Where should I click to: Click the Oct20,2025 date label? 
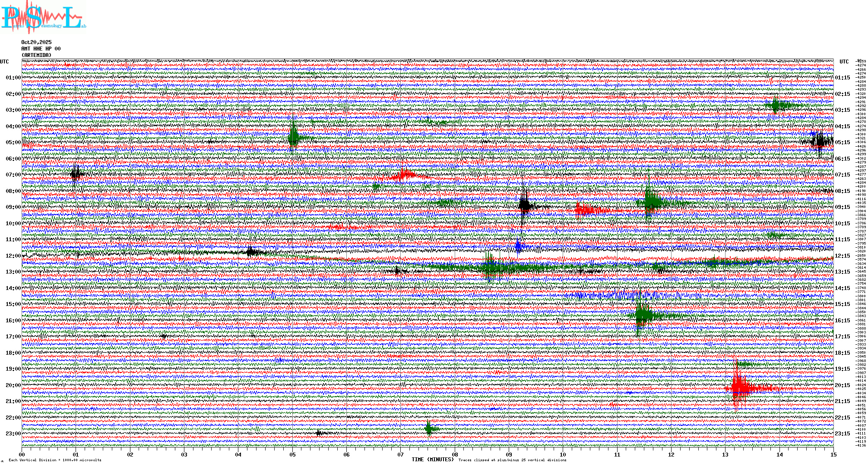[36, 42]
